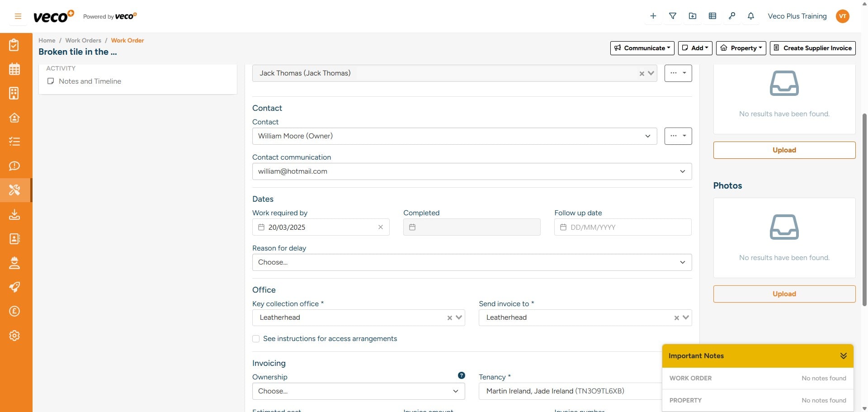Open the key permissions icon

pos(732,16)
